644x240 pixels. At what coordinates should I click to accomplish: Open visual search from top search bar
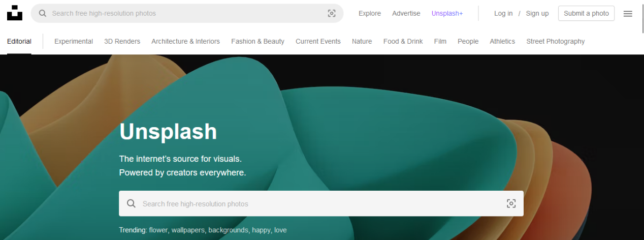coord(332,13)
